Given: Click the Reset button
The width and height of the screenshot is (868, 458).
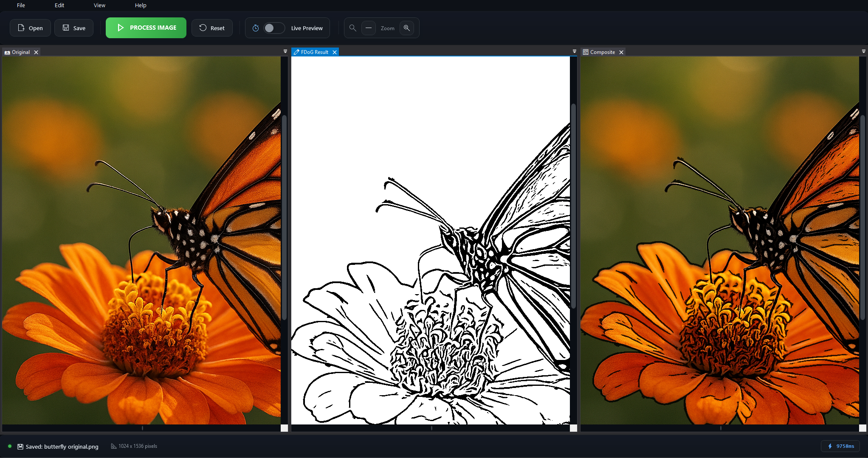Looking at the screenshot, I should point(212,28).
